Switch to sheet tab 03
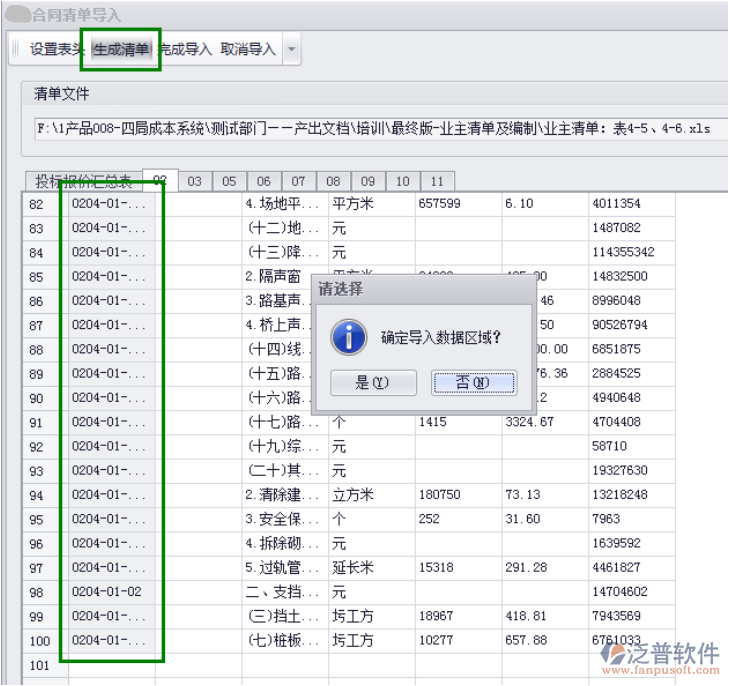The image size is (730, 686). point(195,181)
